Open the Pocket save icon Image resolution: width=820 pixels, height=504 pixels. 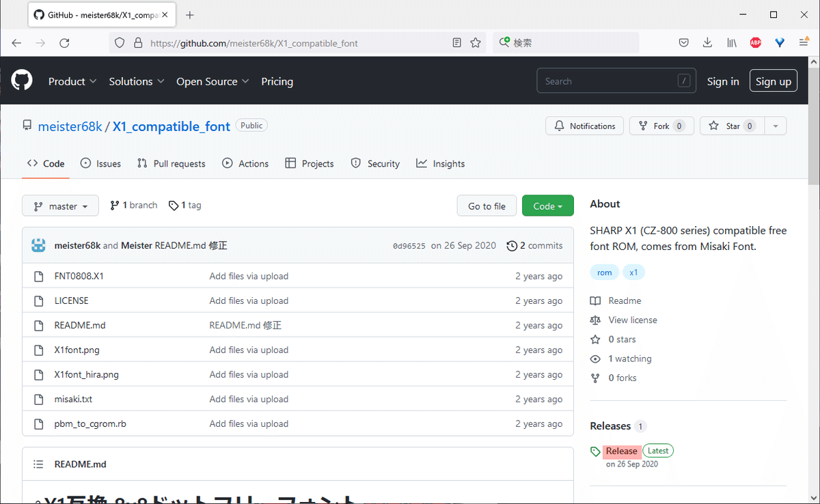(683, 42)
